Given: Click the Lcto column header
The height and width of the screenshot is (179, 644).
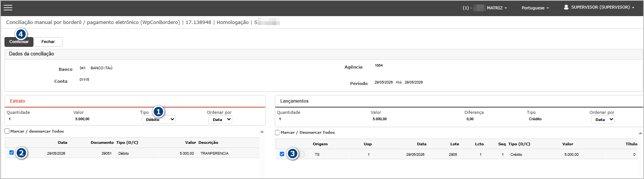Looking at the screenshot, I should pos(479,144).
